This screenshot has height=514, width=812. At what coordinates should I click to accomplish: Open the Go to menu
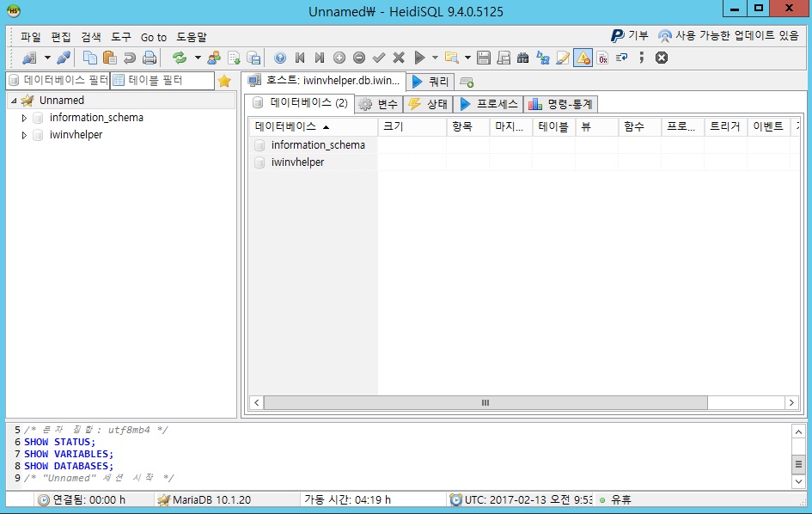[154, 37]
